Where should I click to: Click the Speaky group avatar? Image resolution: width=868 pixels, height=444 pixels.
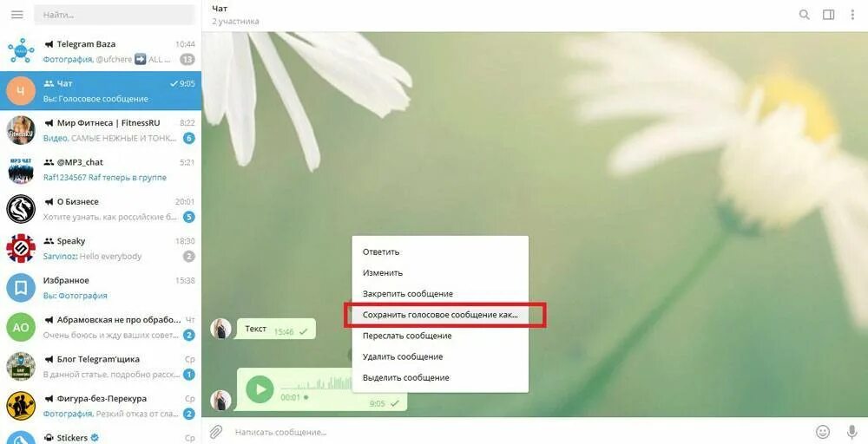[21, 249]
